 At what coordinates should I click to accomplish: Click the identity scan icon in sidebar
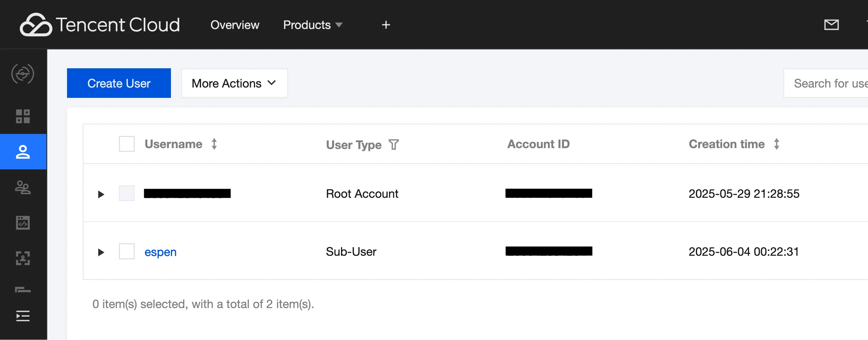pos(22,258)
